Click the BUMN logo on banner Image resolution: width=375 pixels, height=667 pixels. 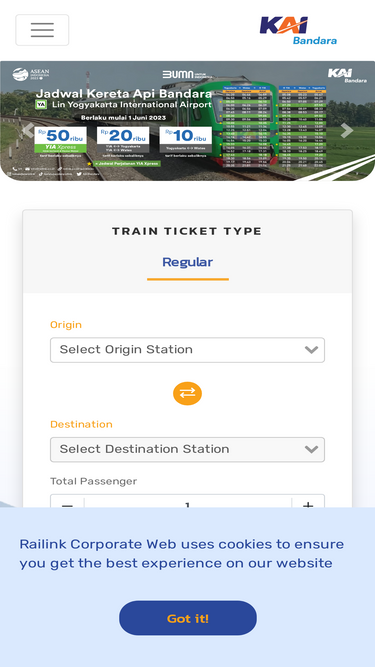(x=184, y=75)
